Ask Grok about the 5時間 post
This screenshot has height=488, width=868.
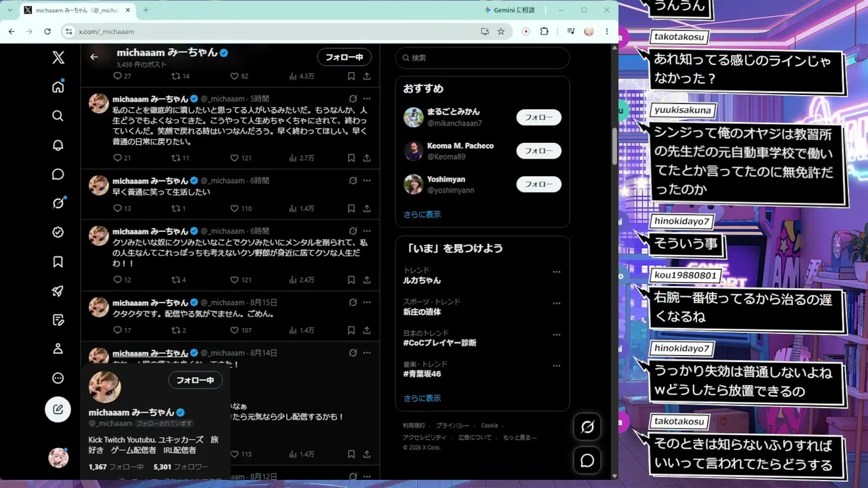click(x=353, y=98)
